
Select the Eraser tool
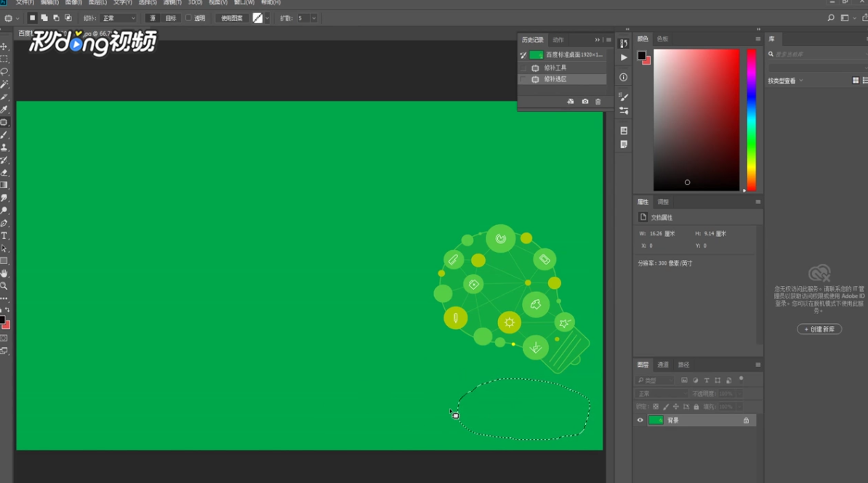pyautogui.click(x=4, y=173)
